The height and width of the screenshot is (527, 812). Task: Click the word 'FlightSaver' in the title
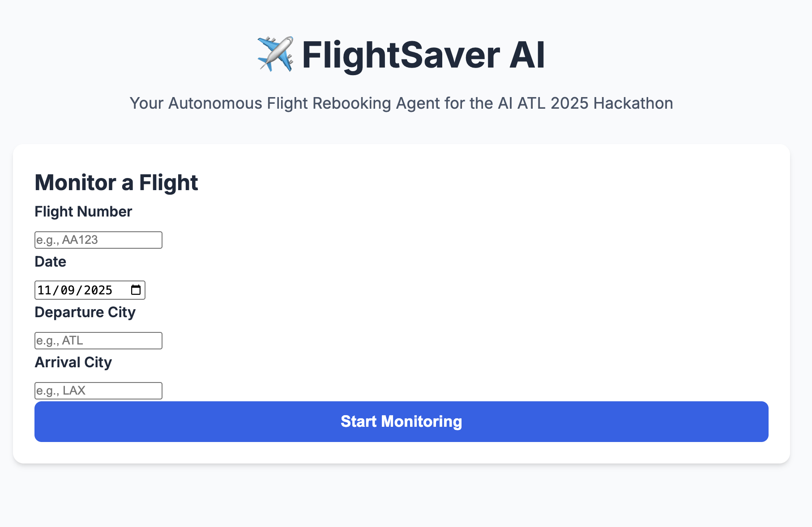[x=401, y=55]
